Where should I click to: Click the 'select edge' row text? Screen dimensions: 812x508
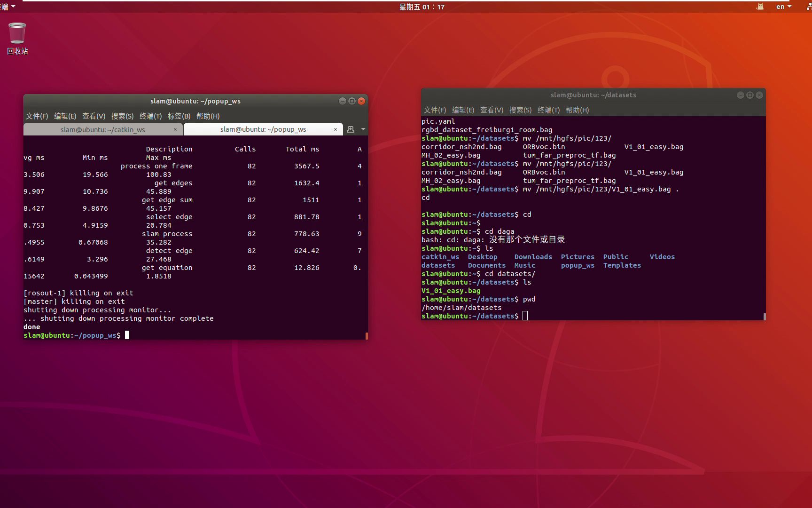[x=169, y=217]
